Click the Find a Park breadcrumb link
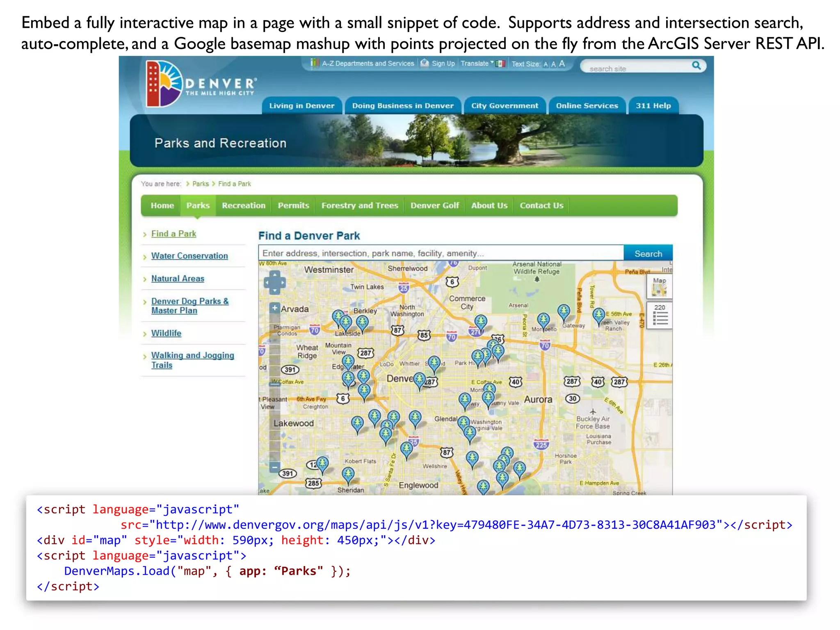The width and height of the screenshot is (840, 630). (x=235, y=184)
